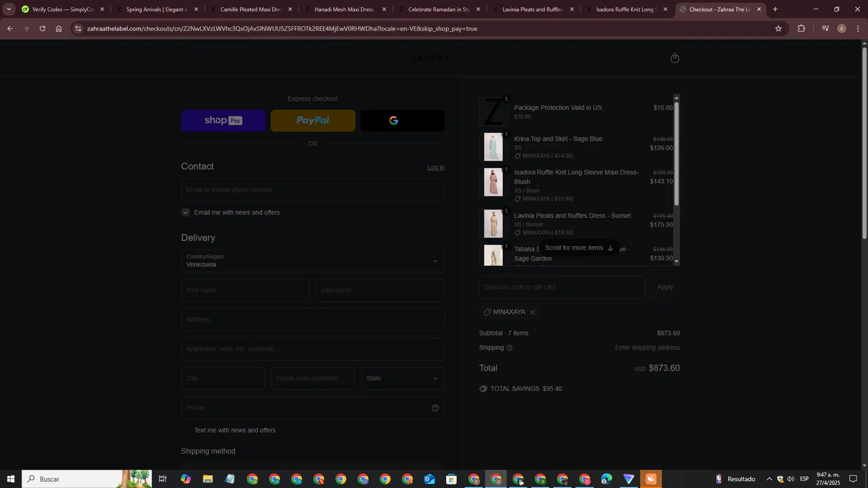This screenshot has height=488, width=868.
Task: Go back to the previous page
Action: tap(10, 28)
